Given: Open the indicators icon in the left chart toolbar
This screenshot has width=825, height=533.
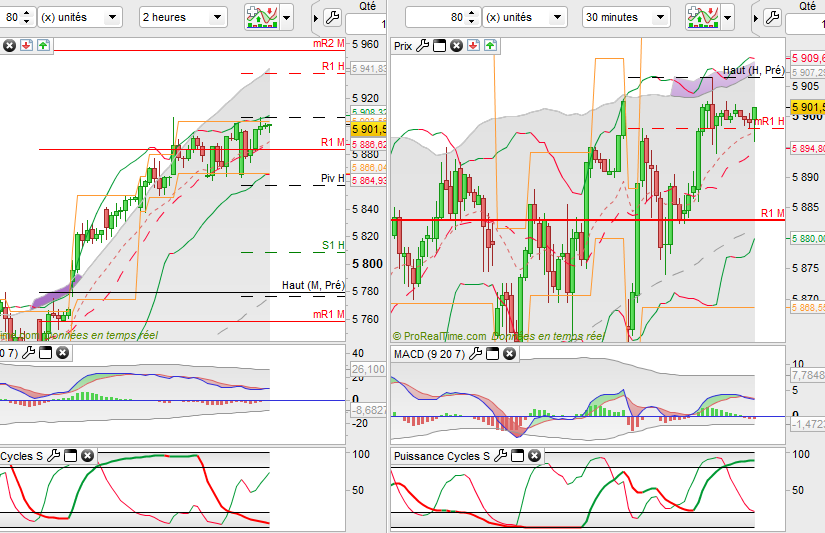Looking at the screenshot, I should point(261,17).
